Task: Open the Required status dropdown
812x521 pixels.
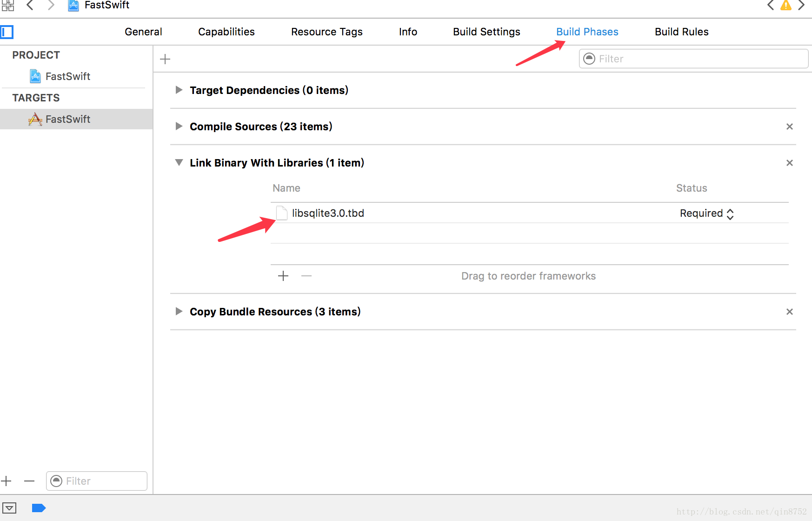Action: [706, 214]
